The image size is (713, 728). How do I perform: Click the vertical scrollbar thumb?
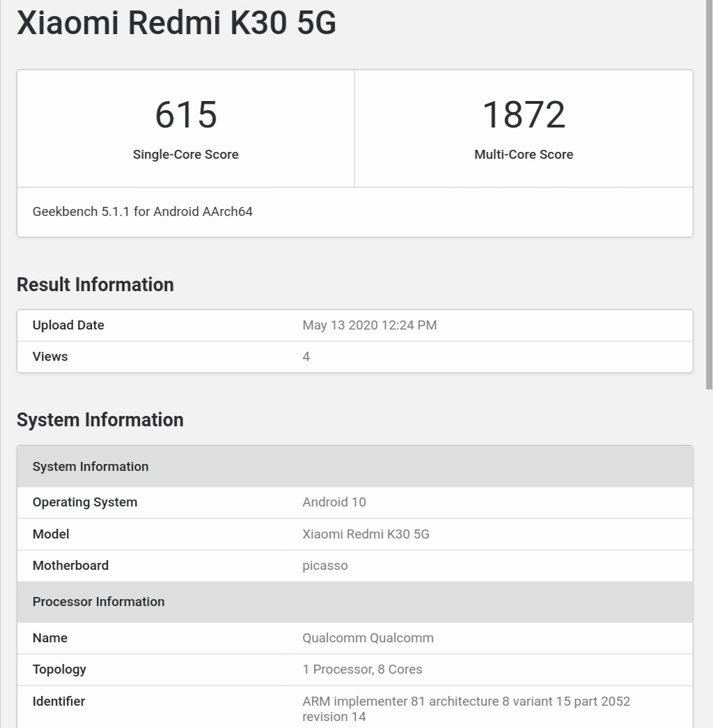[x=709, y=195]
